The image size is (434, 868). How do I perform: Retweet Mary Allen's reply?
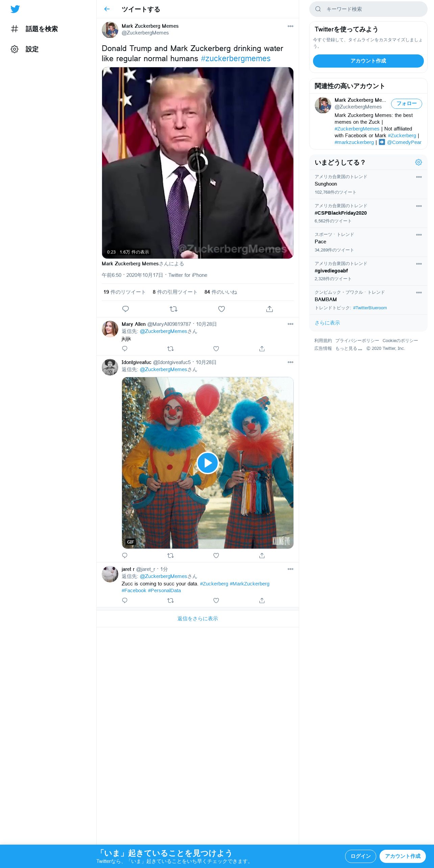pyautogui.click(x=171, y=348)
